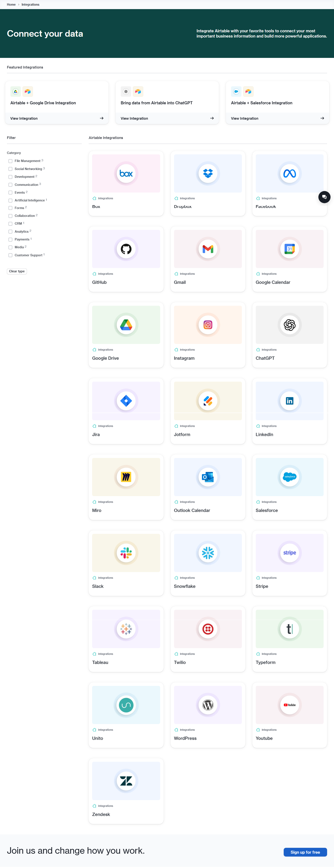The image size is (334, 868).
Task: Check the File Management category filter
Action: click(10, 161)
